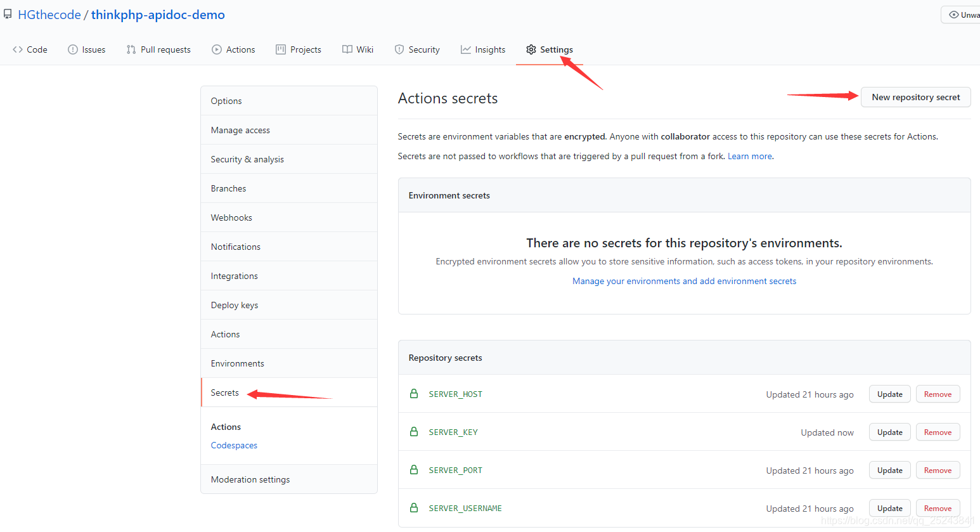Screen dimensions: 980x532
Task: Go to Branches settings
Action: point(289,188)
